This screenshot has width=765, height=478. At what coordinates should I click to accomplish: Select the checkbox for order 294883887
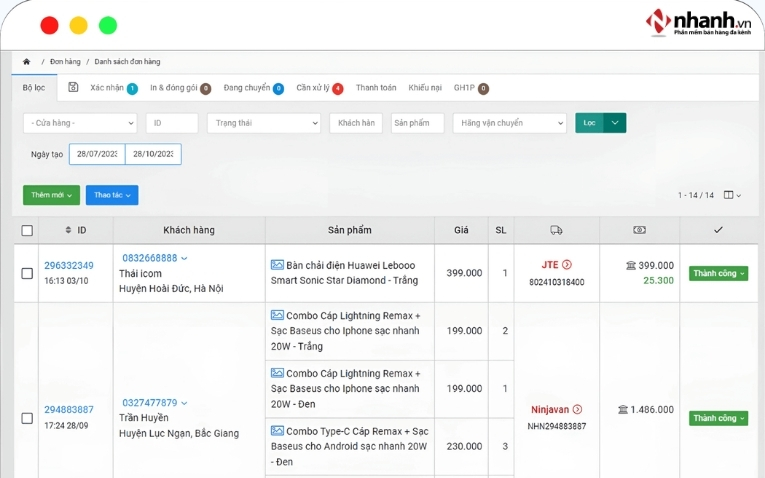click(27, 417)
